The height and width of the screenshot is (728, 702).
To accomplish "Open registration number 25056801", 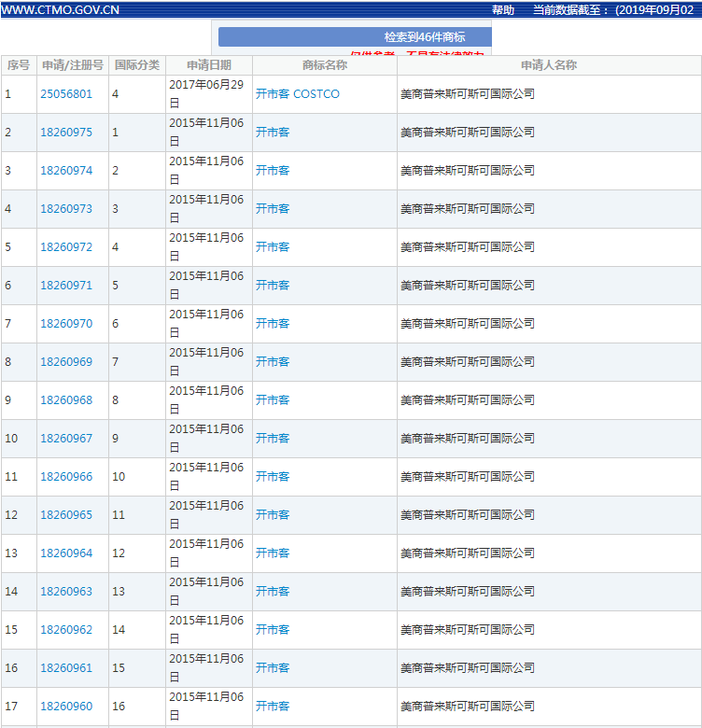I will pos(66,93).
